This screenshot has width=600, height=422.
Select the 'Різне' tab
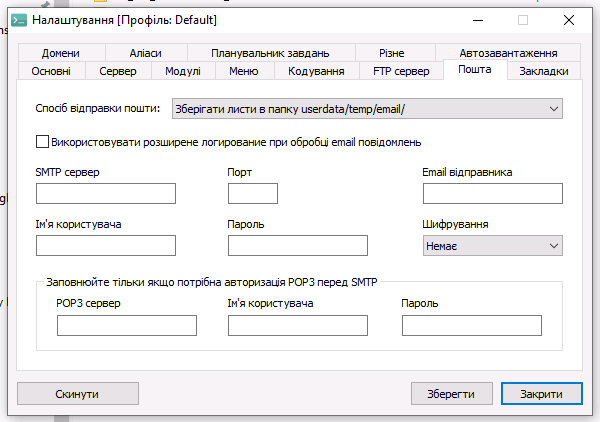[392, 54]
